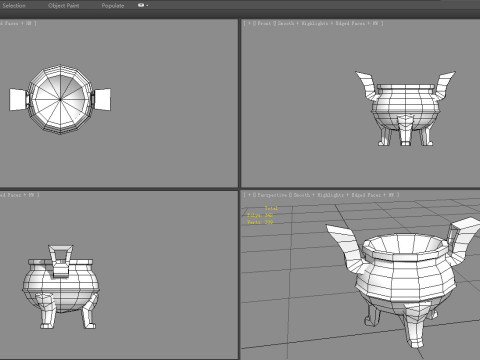Click the Polys count statistic text
This screenshot has height=360, width=480.
260,215
